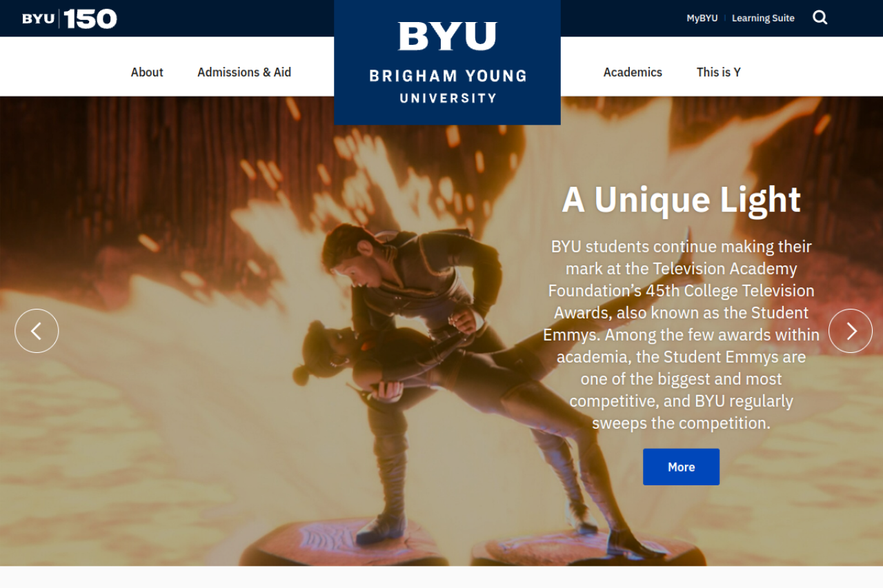This screenshot has height=588, width=883.
Task: Open the Academics menu
Action: (x=633, y=72)
